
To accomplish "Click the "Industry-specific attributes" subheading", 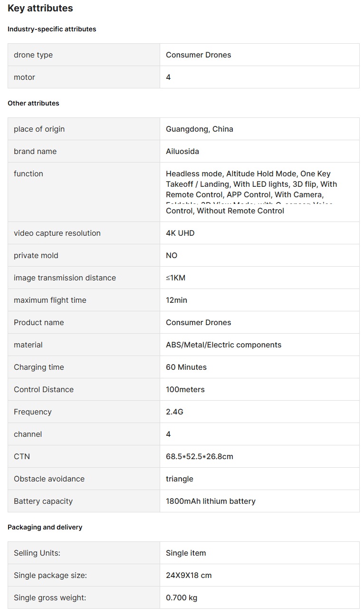I will coord(52,29).
